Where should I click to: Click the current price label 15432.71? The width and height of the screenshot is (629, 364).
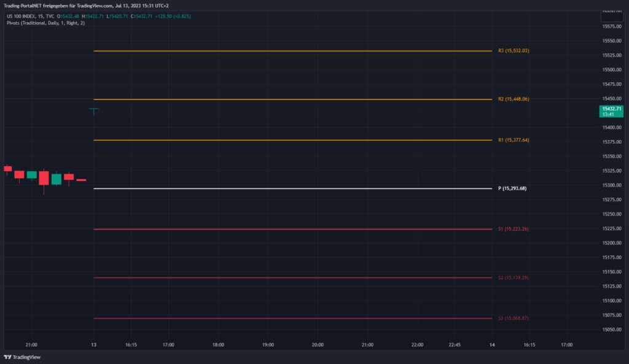(611, 109)
